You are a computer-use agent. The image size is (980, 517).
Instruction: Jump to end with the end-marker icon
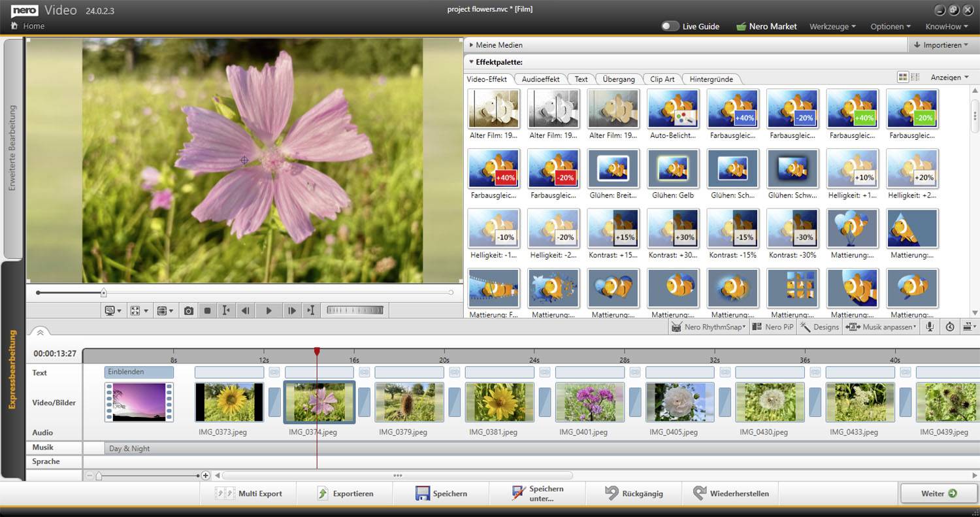(x=311, y=310)
